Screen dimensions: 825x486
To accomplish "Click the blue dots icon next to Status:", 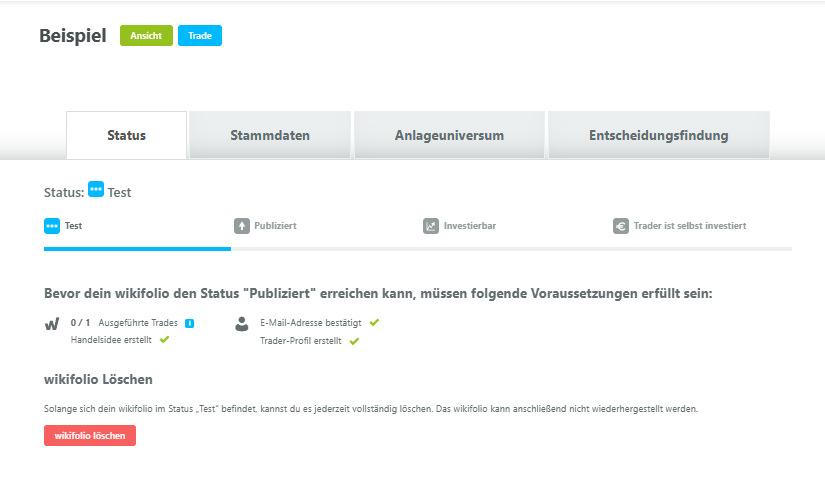I will click(96, 189).
